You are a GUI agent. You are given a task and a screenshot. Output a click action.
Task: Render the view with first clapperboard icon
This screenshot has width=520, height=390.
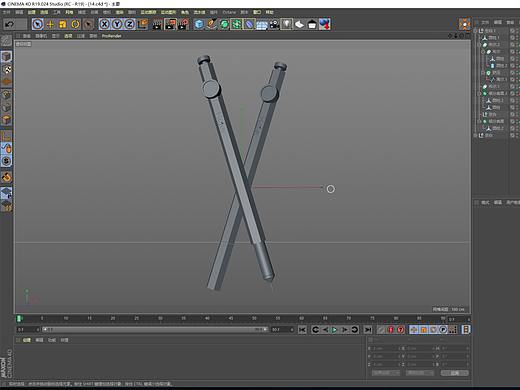157,24
